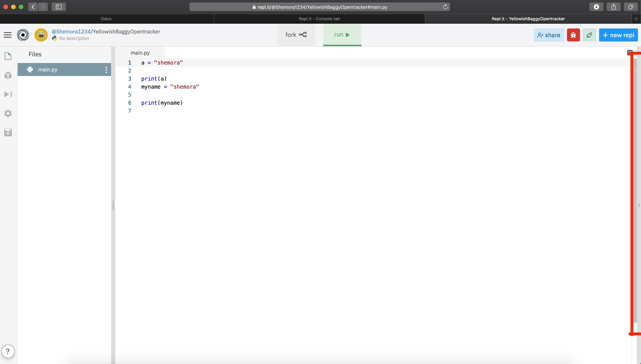
Task: Open the Database sidebar icon
Action: (x=8, y=133)
